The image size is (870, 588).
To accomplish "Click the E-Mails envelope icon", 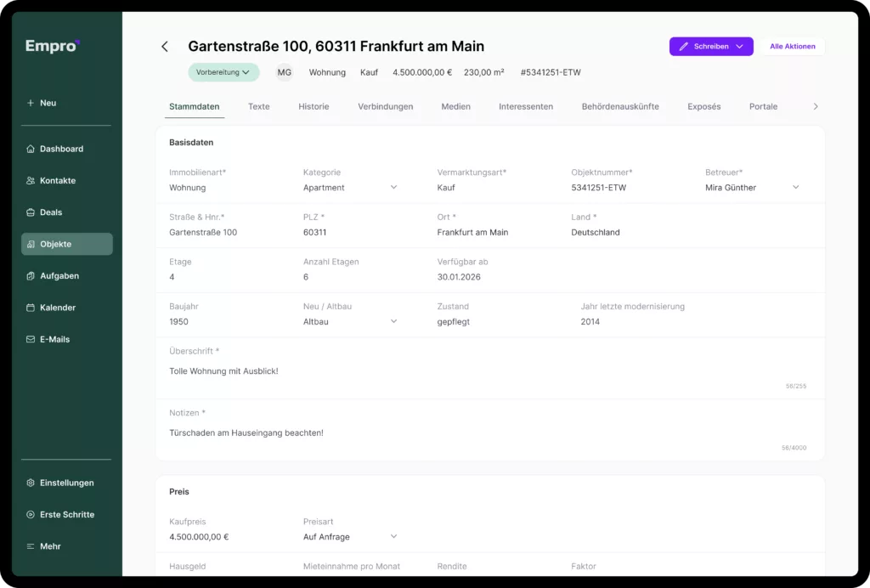I will pyautogui.click(x=31, y=339).
